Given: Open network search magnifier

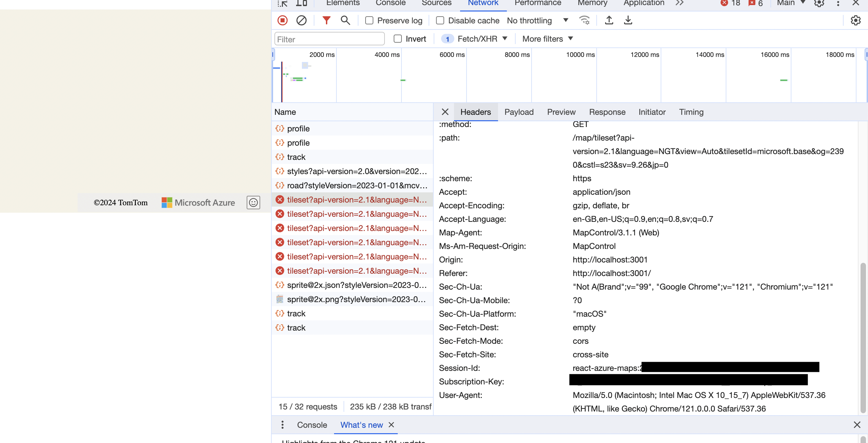Looking at the screenshot, I should click(x=345, y=20).
